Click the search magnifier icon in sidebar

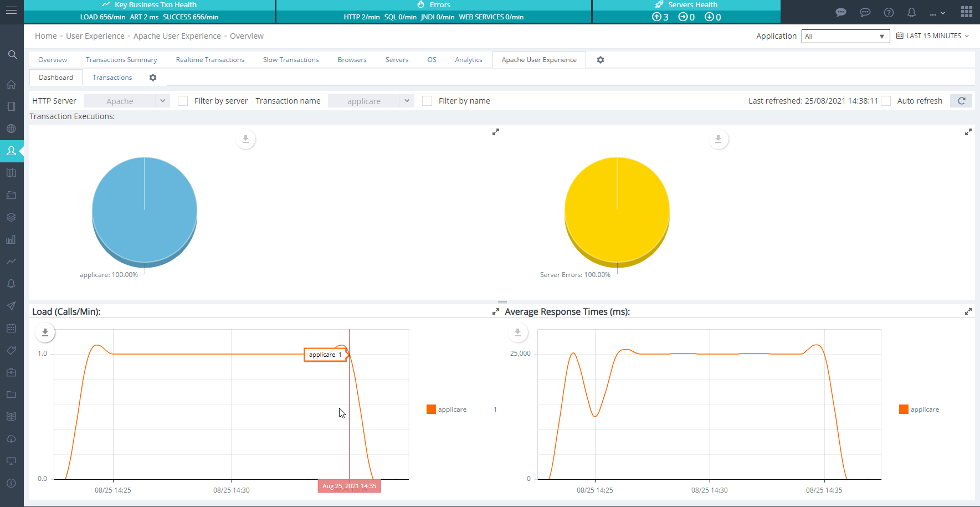tap(12, 54)
